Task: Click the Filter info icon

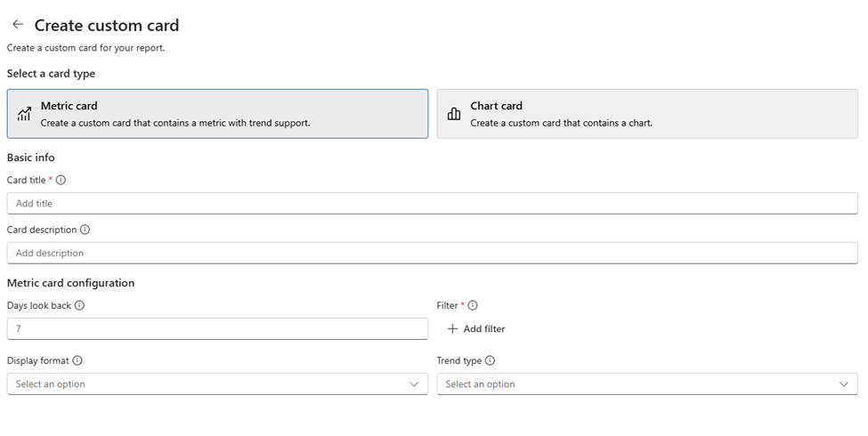Action: (473, 305)
